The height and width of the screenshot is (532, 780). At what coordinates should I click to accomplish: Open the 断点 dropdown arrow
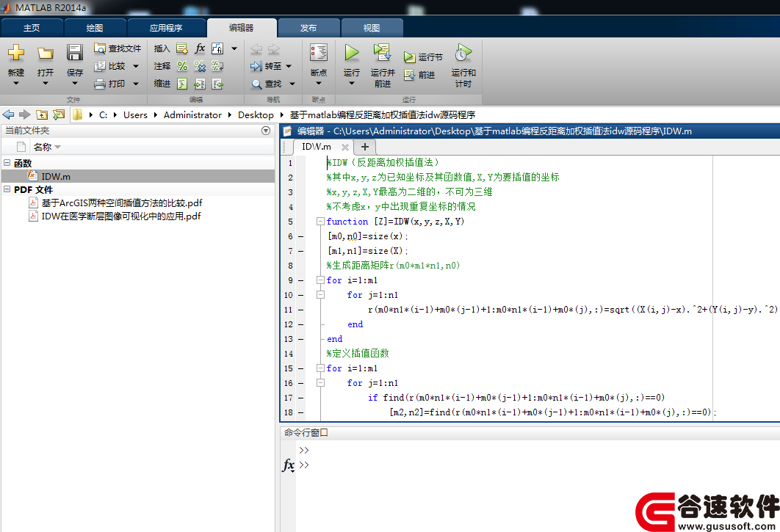coord(318,83)
